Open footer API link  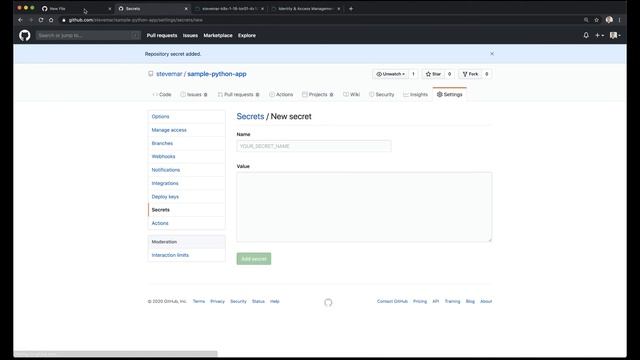click(x=436, y=301)
